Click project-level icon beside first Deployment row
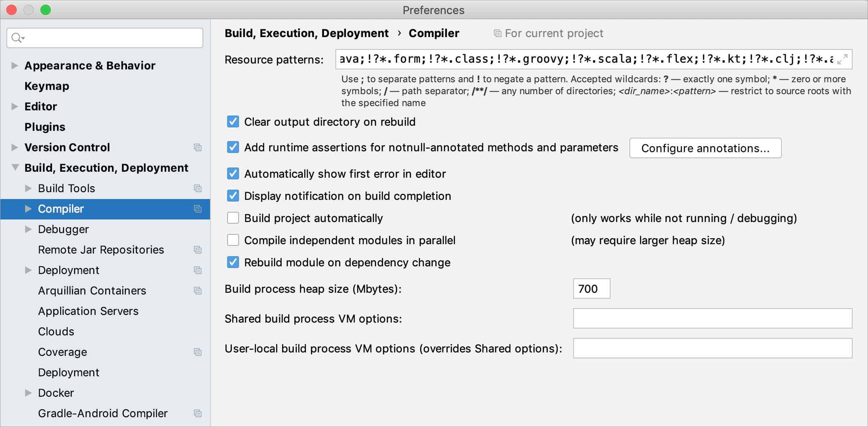The image size is (868, 427). pos(198,270)
